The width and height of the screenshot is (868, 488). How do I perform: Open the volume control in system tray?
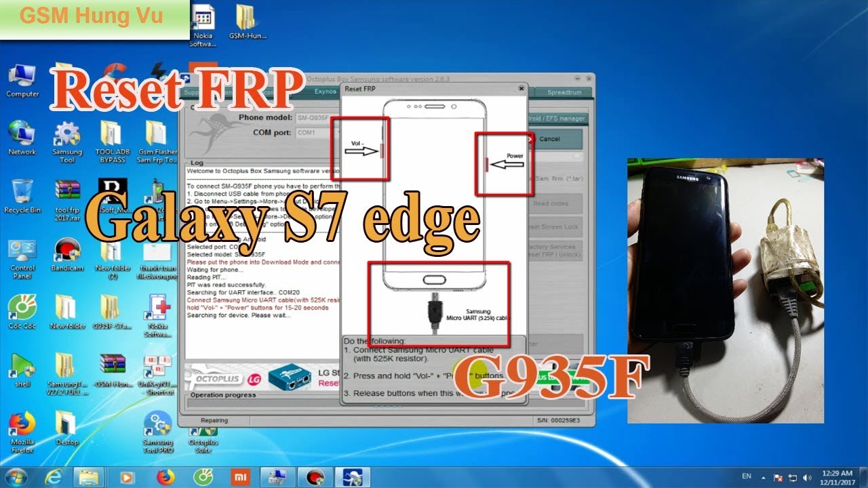(807, 478)
